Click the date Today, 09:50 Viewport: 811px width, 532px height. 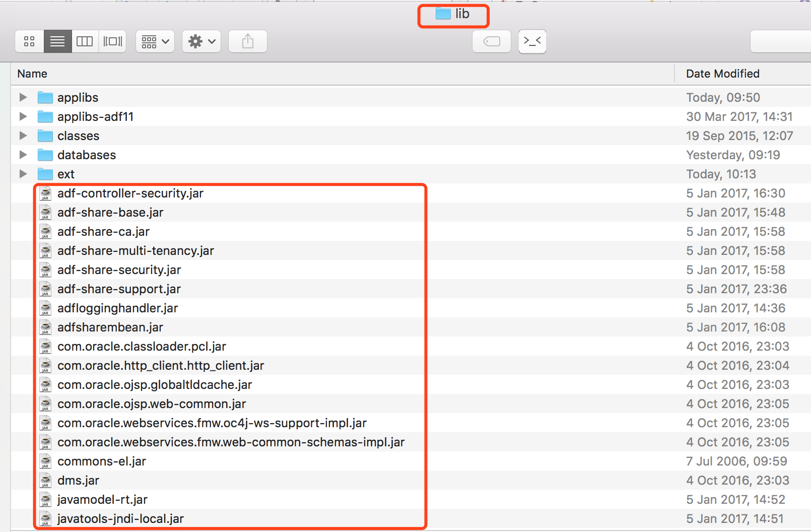[723, 97]
